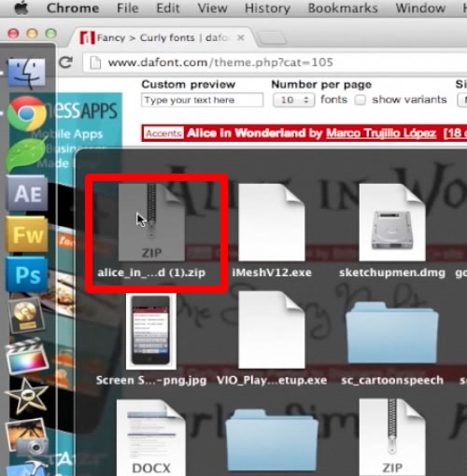Open Finder from the dock
The image size is (467, 476).
coord(26,74)
